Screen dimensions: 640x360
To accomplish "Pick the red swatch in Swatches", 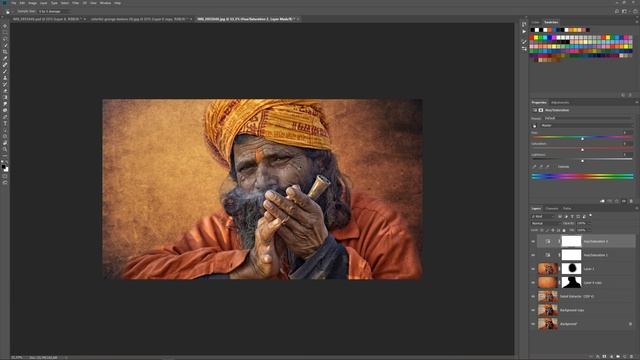I will (x=532, y=38).
